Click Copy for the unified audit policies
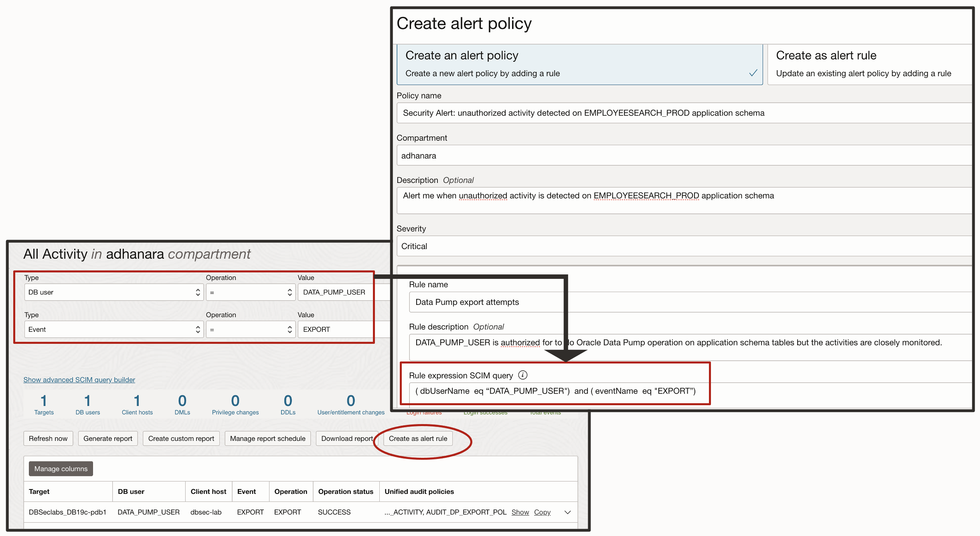 [542, 512]
